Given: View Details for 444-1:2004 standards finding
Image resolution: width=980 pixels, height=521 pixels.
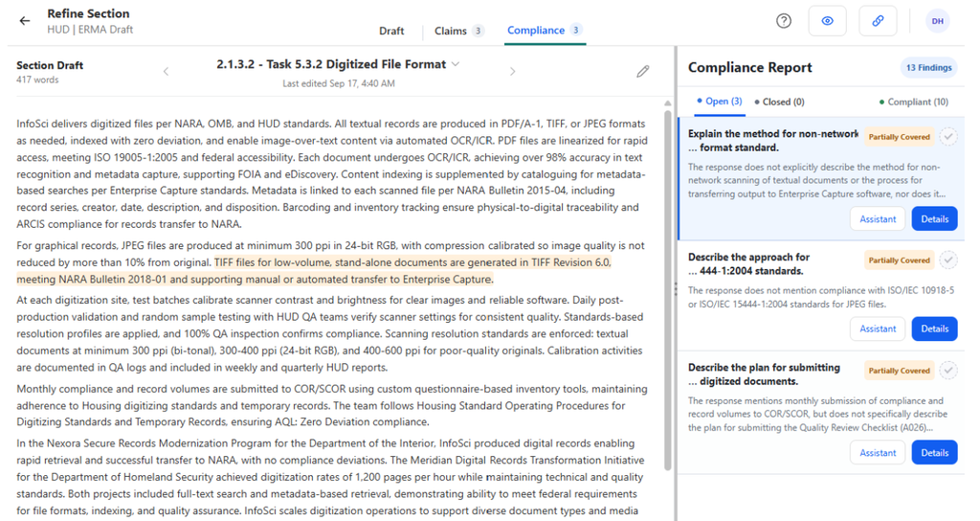Looking at the screenshot, I should click(934, 328).
